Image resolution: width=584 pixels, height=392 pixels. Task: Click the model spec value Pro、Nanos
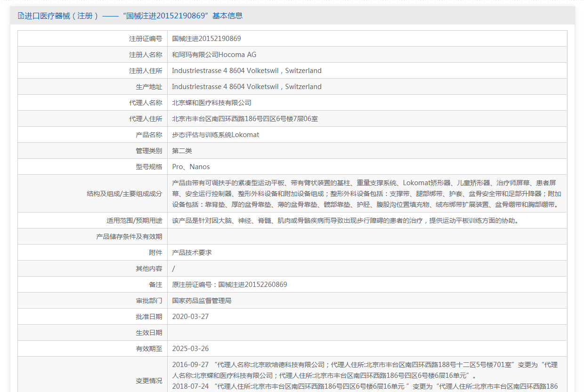click(191, 167)
